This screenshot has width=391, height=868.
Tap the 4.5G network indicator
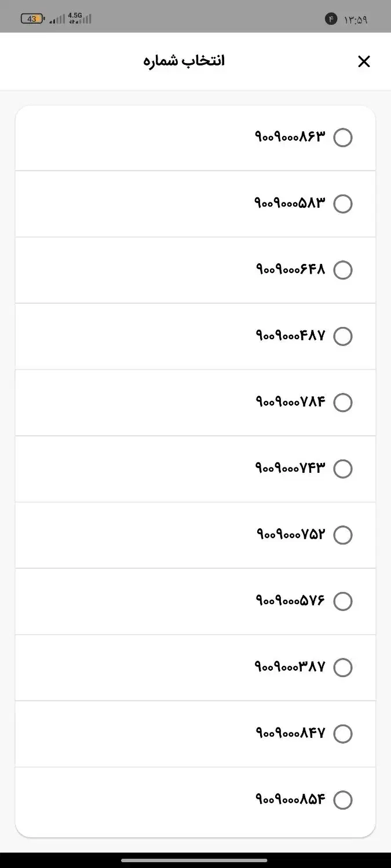[x=74, y=16]
